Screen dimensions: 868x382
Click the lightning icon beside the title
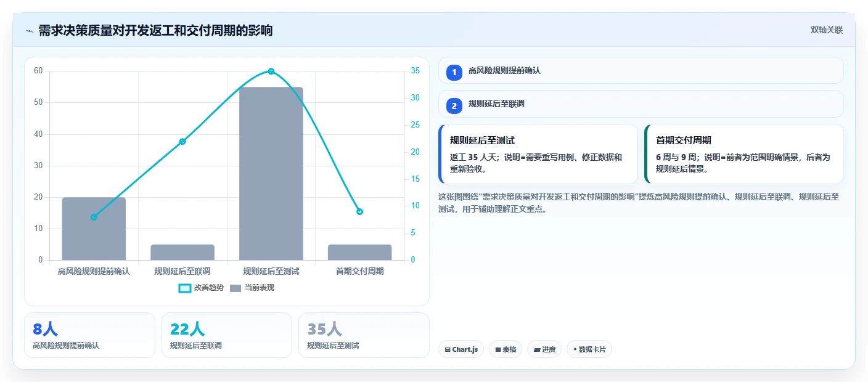(29, 31)
